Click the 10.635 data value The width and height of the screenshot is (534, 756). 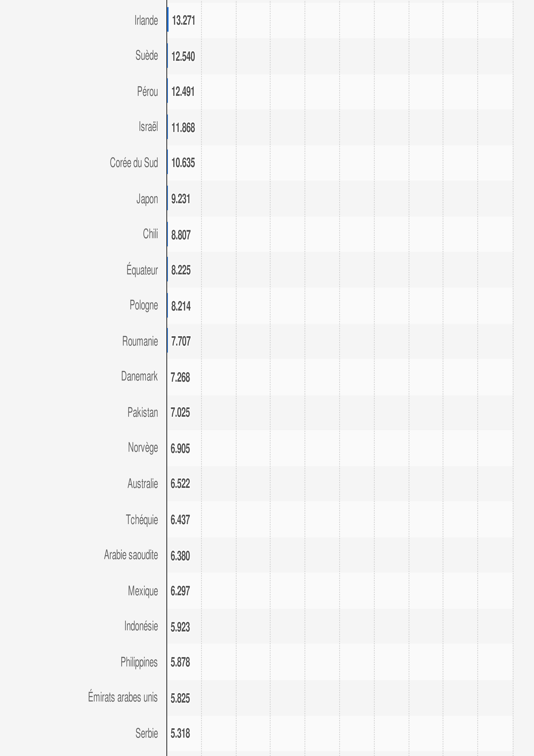pos(183,163)
